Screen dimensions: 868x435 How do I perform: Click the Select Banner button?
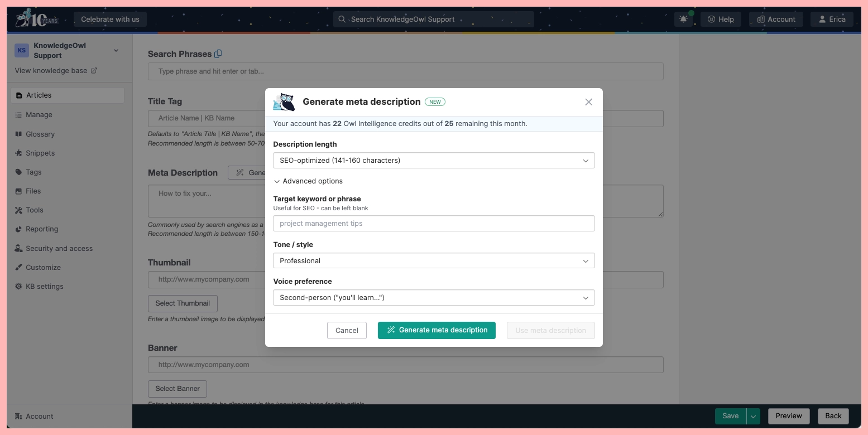click(x=178, y=389)
